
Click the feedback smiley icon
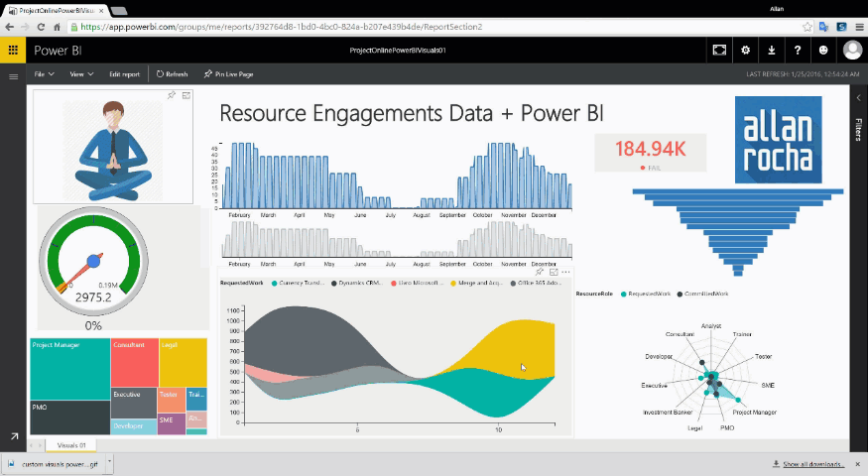click(x=823, y=51)
